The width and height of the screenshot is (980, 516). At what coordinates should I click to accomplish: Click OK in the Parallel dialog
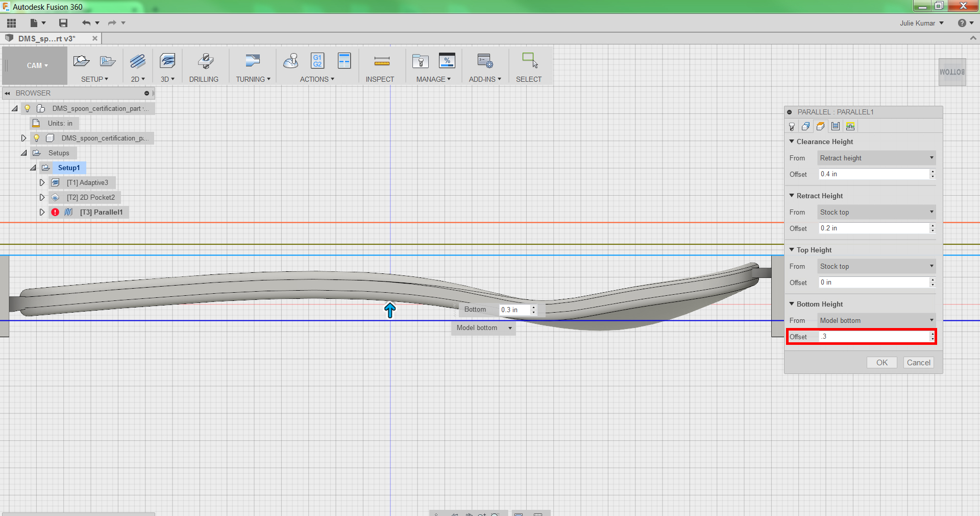pyautogui.click(x=882, y=363)
